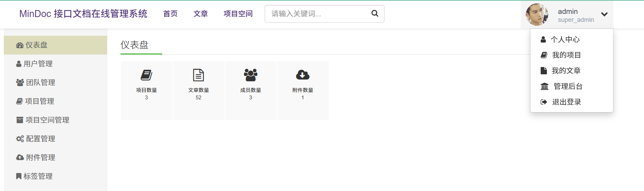This screenshot has width=644, height=191.
Task: Open 项目空间管理 sidebar entry
Action: click(47, 120)
